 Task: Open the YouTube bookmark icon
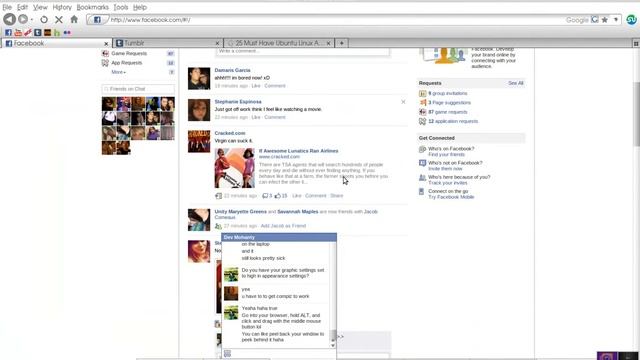(x=18, y=33)
